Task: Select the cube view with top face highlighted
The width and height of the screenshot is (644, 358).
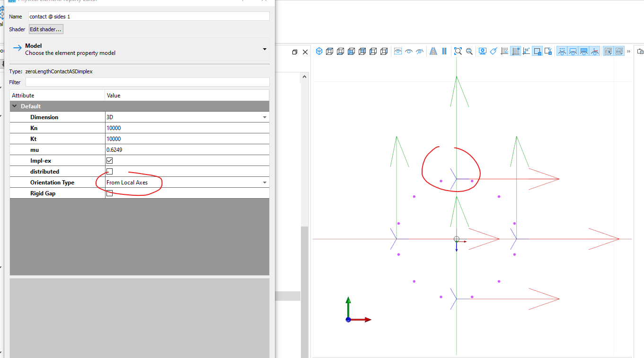Action: click(330, 51)
